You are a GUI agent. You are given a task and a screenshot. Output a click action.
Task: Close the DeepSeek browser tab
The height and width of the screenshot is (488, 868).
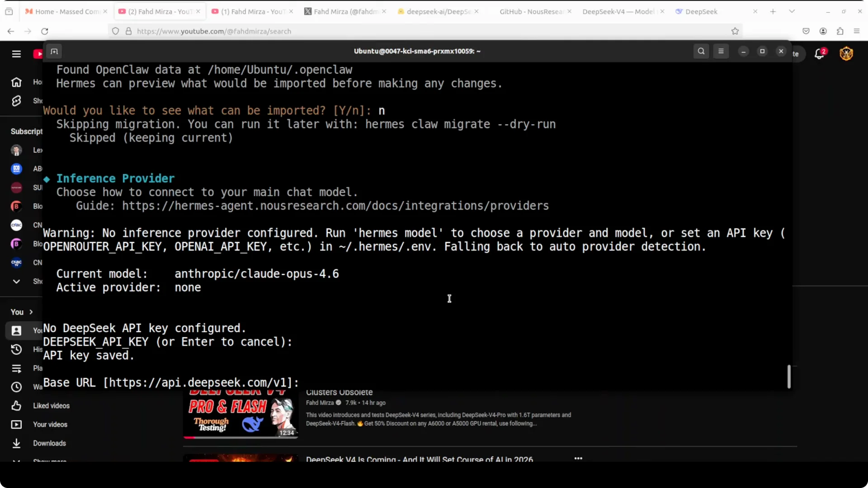(x=755, y=11)
